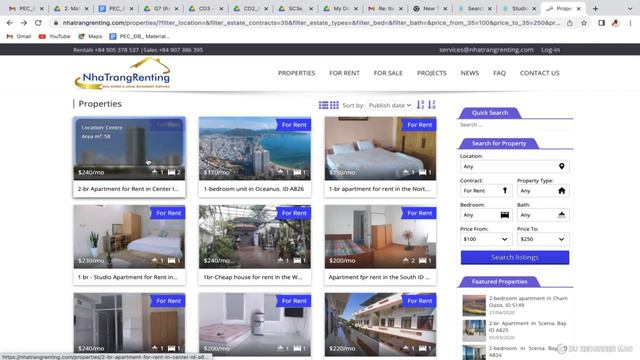Open the Contract dropdown showing For Rent
The height and width of the screenshot is (360, 640).
[x=486, y=191]
